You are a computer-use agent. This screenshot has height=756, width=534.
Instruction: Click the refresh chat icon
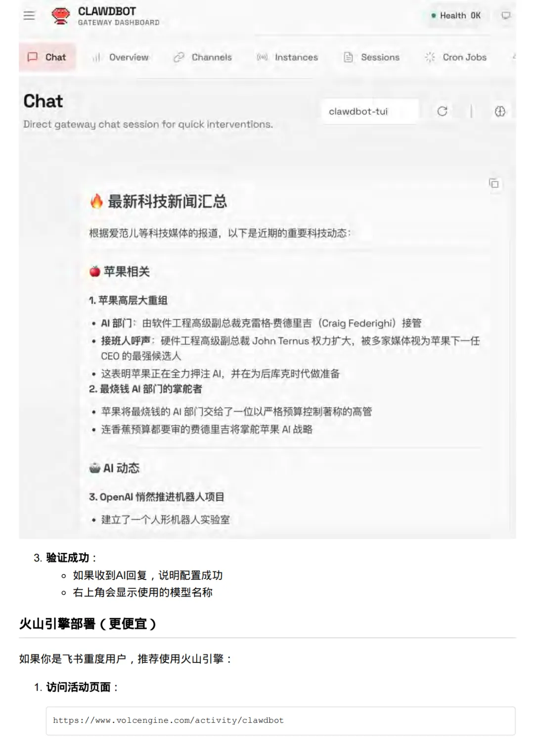click(x=442, y=111)
